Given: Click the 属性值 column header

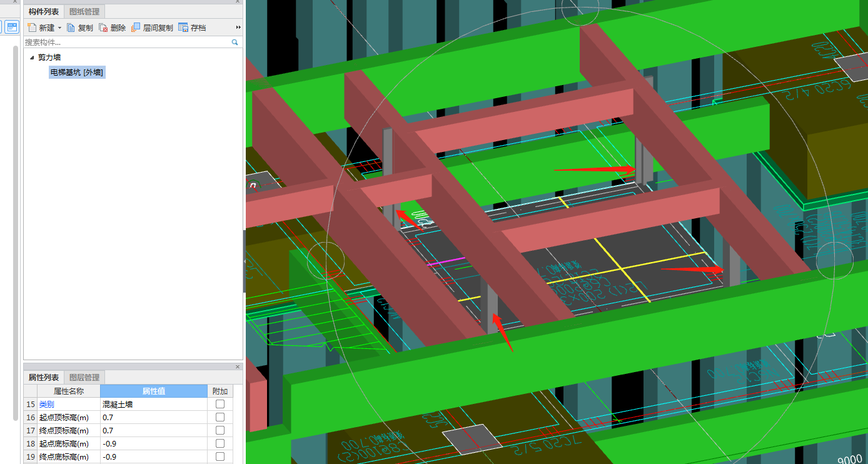Looking at the screenshot, I should [153, 391].
